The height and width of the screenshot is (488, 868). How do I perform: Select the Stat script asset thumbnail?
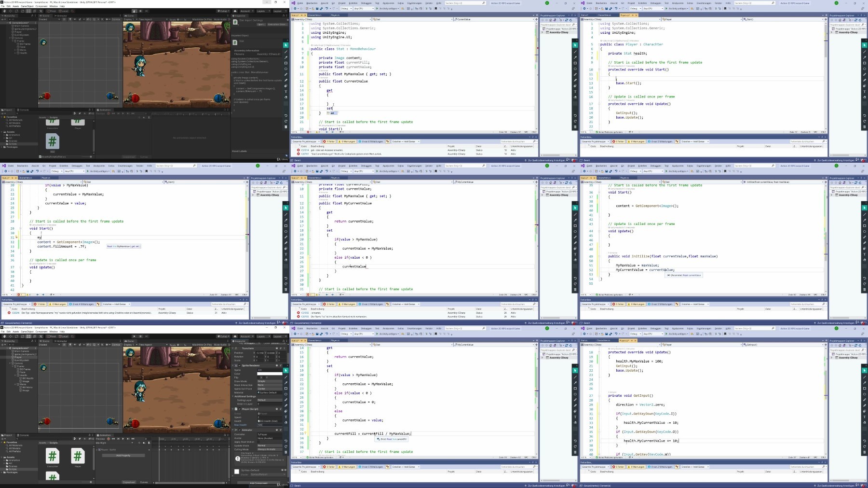click(x=53, y=141)
